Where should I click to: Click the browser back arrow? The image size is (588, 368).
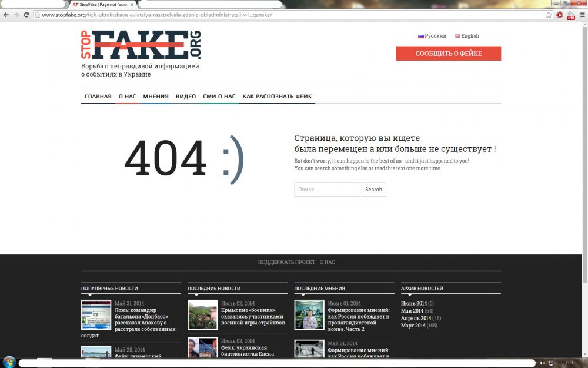coord(5,15)
